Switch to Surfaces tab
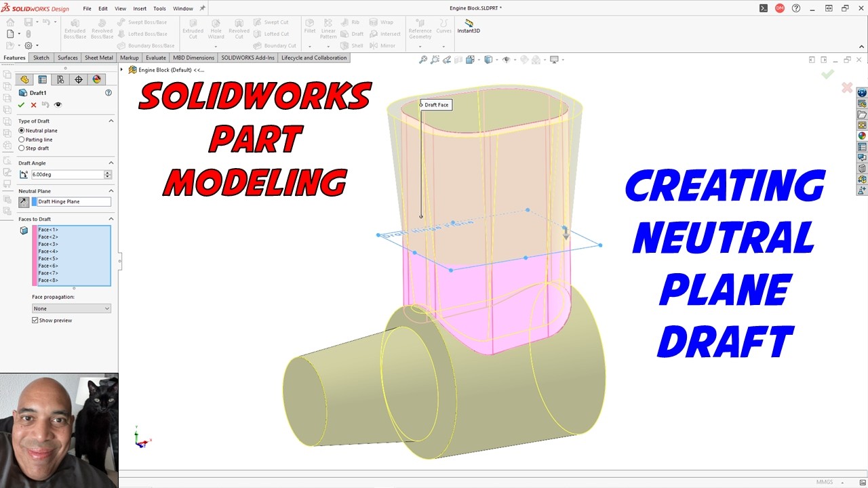 click(67, 58)
